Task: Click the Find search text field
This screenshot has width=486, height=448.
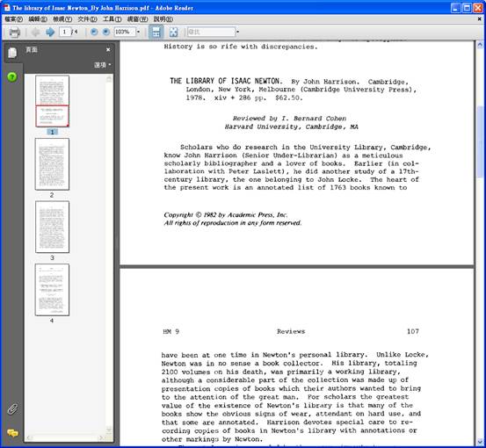Action: tap(212, 32)
